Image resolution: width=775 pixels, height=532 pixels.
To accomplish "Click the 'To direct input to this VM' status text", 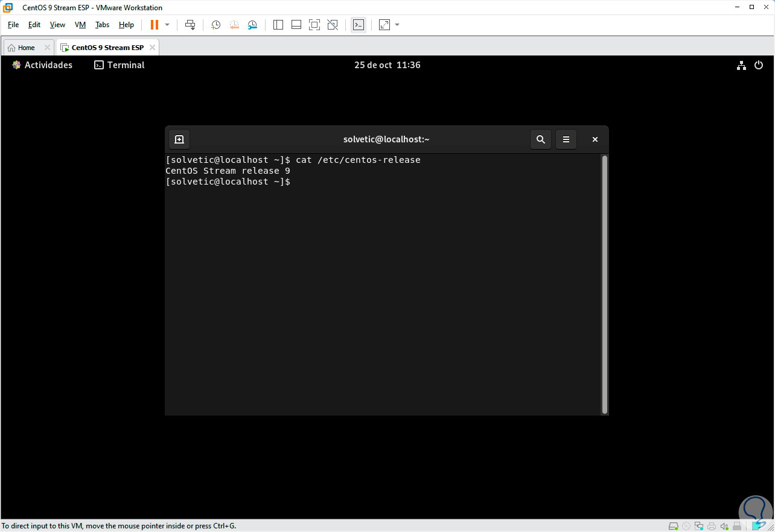I will coord(119,526).
